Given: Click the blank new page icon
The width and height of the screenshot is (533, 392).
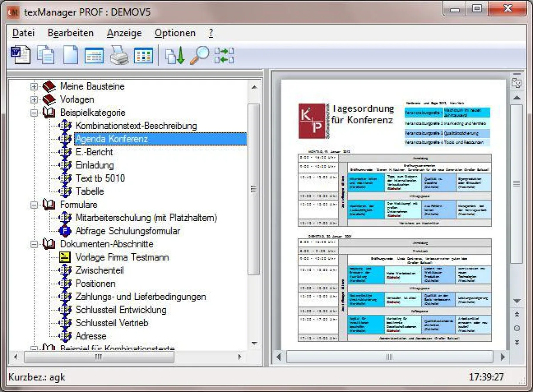Looking at the screenshot, I should coord(70,55).
